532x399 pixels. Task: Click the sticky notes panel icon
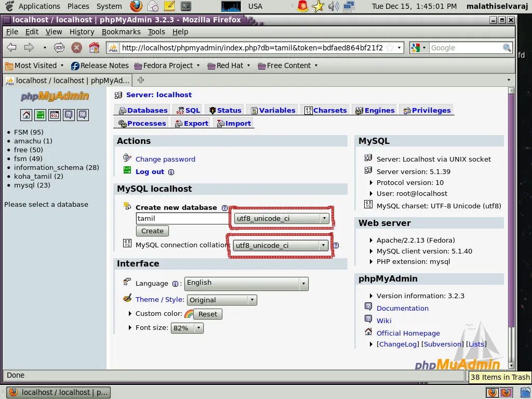pyautogui.click(x=169, y=6)
